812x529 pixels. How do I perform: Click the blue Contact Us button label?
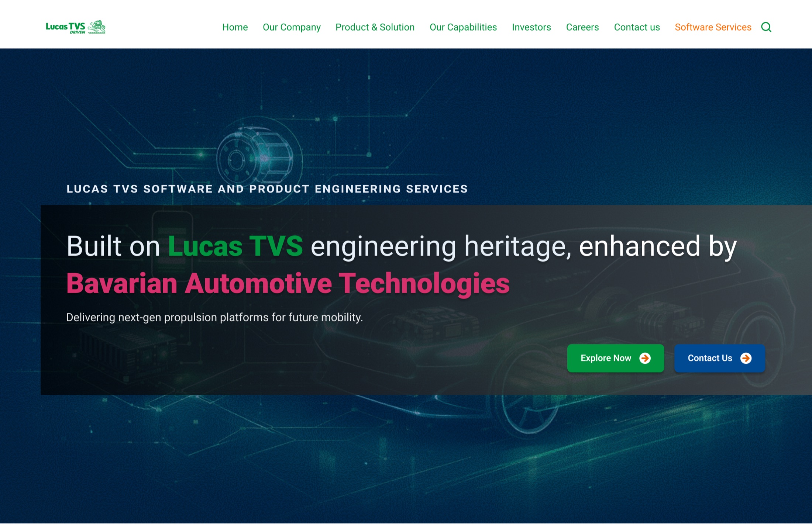[710, 358]
